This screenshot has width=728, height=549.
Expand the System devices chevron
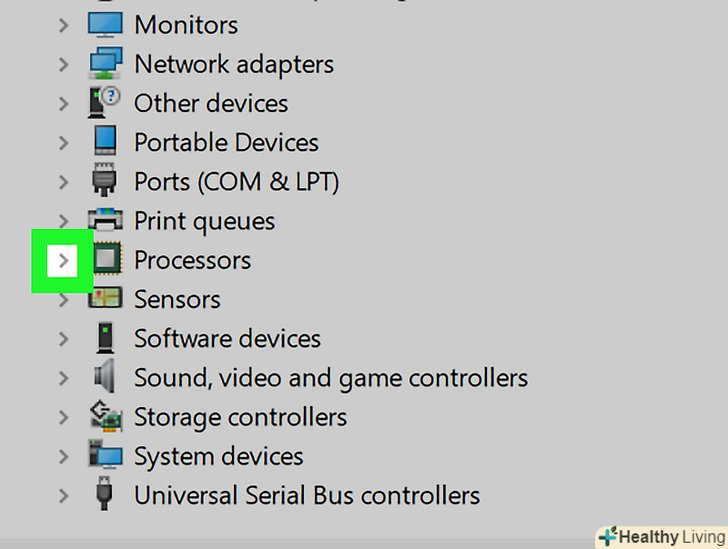point(63,456)
